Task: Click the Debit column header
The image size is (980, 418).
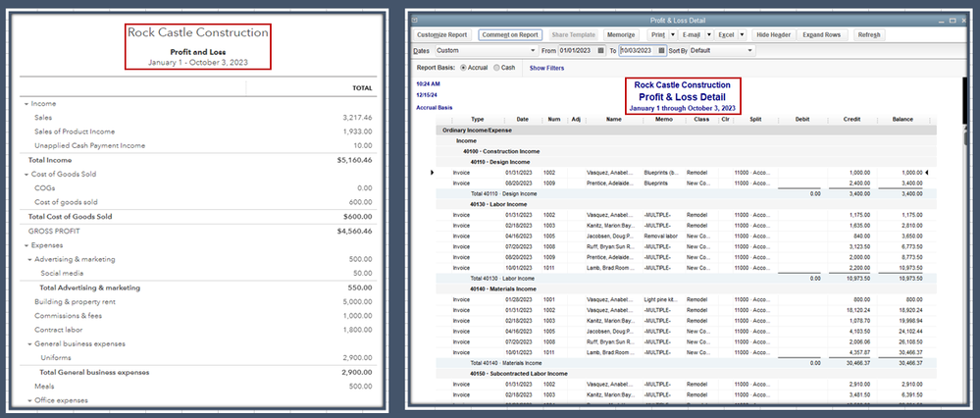Action: coord(802,120)
